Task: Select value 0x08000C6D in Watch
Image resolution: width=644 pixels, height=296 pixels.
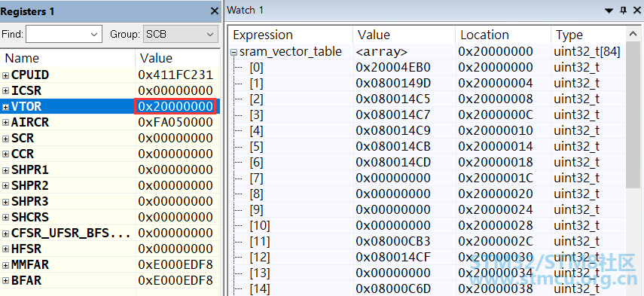Action: pos(393,289)
